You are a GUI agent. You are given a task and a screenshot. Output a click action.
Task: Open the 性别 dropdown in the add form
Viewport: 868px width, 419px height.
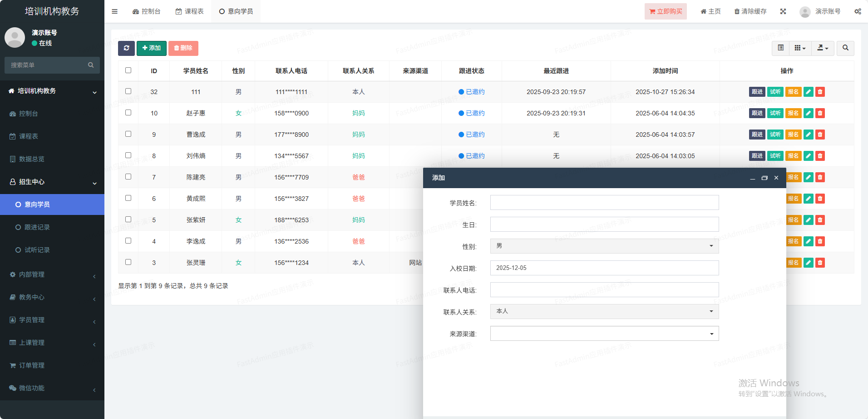[604, 246]
